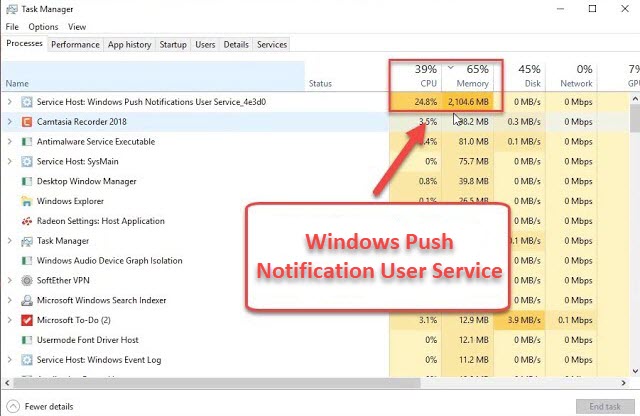Sort processes by Disk column header
Screen dimensions: 640x416
520,76
